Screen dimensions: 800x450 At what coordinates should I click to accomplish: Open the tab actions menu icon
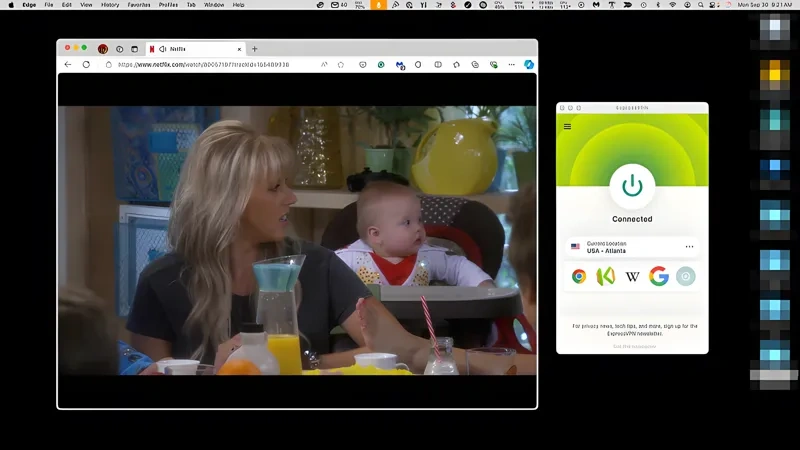(x=134, y=49)
